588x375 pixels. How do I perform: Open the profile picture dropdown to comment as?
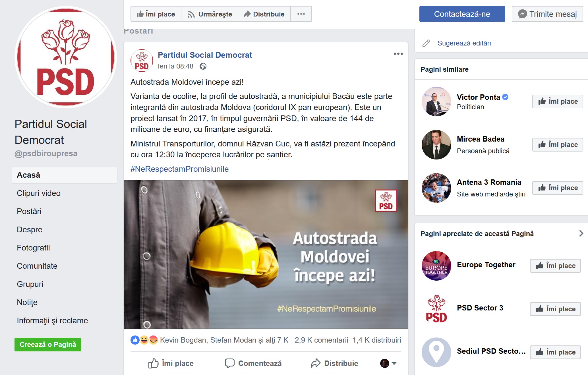388,363
